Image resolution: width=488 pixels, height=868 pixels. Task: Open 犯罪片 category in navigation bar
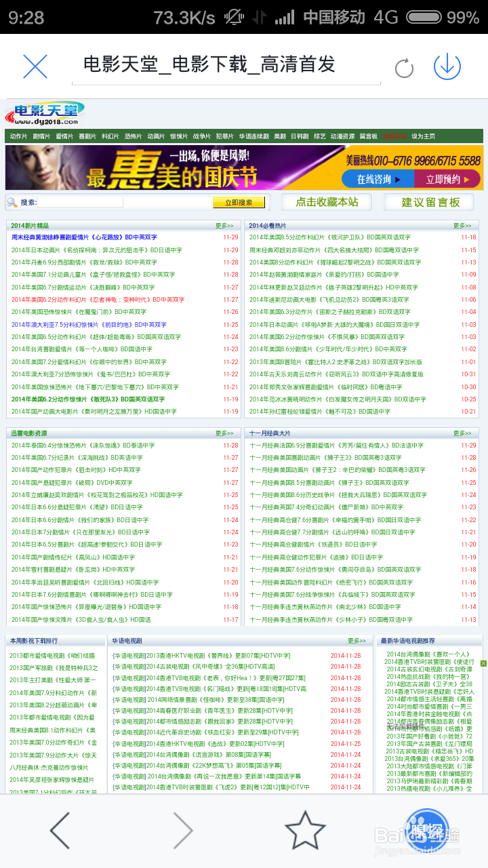[x=224, y=136]
